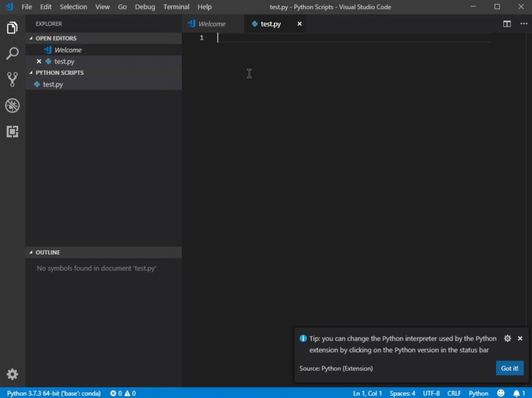Click the errors and warnings count in status bar

pyautogui.click(x=123, y=393)
